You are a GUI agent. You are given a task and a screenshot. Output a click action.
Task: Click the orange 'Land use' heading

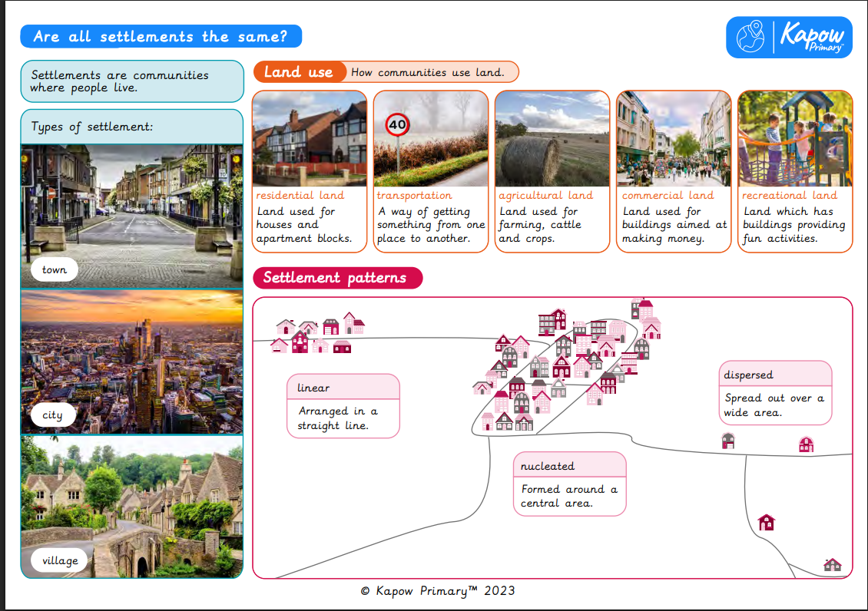(x=298, y=72)
